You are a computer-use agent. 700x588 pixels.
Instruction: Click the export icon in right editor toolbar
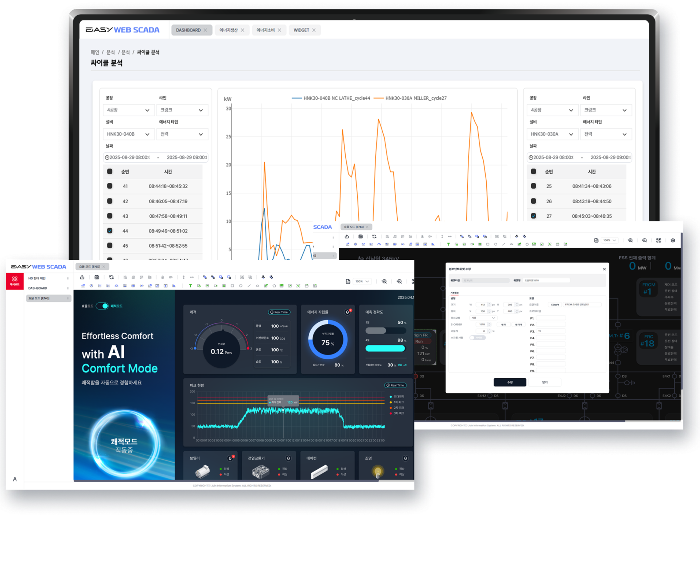click(x=347, y=236)
